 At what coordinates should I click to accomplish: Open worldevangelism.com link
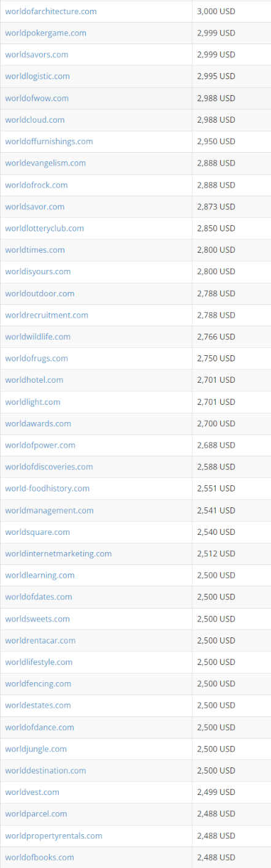click(x=45, y=163)
